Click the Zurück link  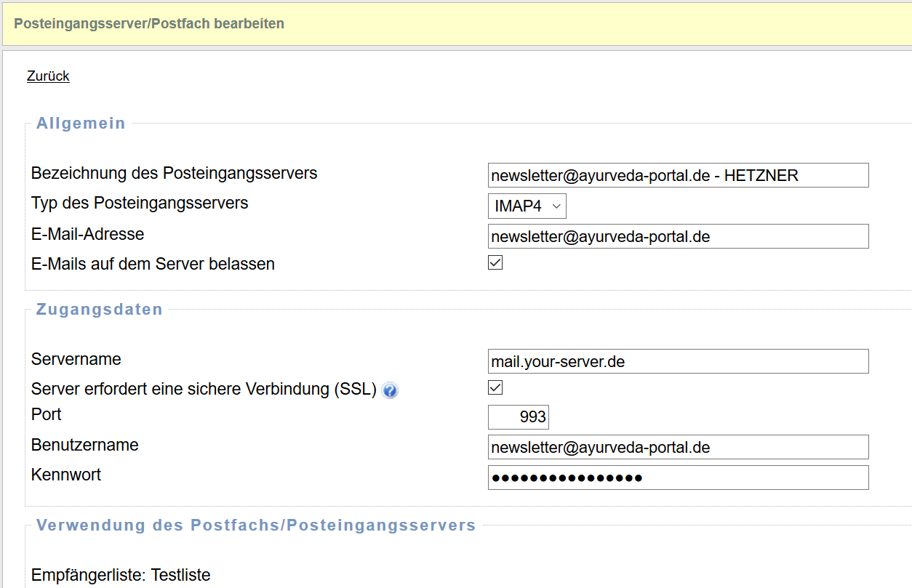click(x=48, y=76)
